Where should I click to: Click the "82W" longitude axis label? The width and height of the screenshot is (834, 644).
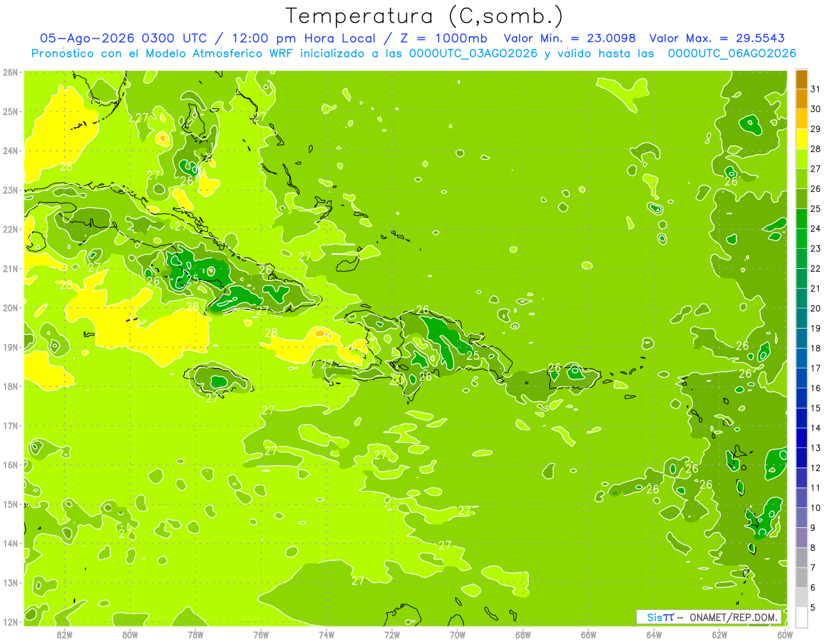click(x=65, y=634)
